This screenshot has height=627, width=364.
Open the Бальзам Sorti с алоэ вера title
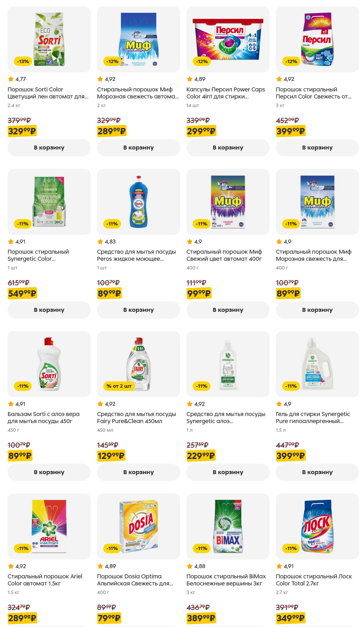(43, 418)
